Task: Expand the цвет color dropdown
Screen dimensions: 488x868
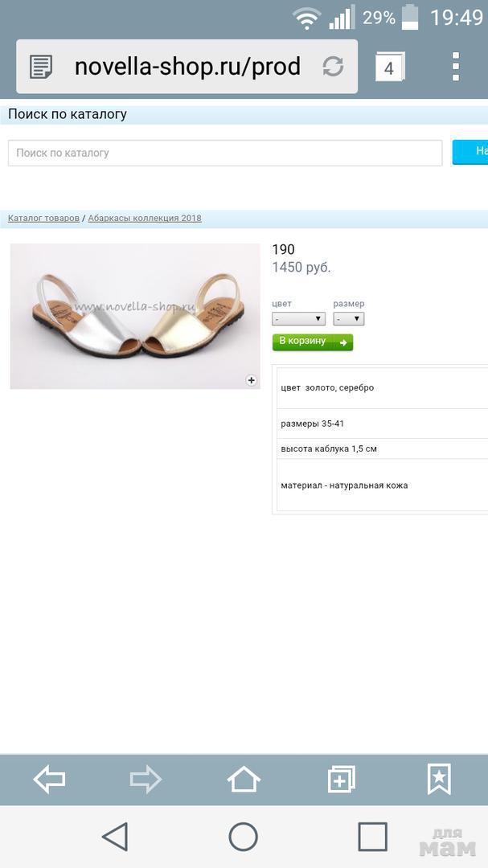Action: (298, 319)
